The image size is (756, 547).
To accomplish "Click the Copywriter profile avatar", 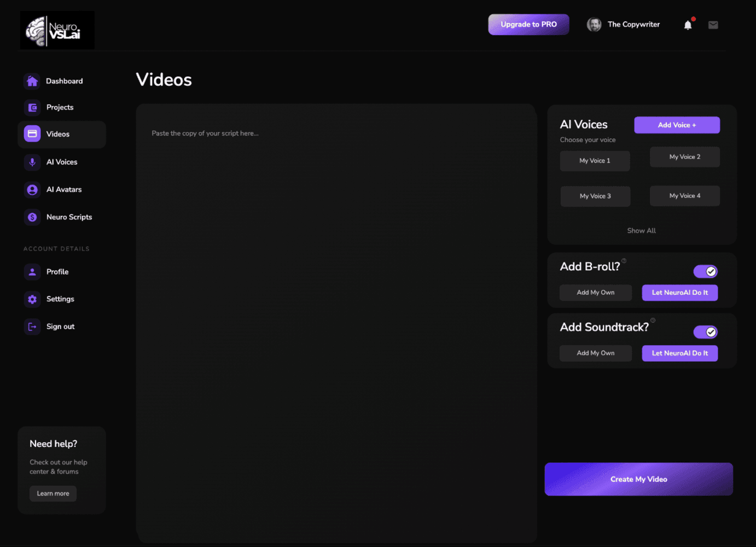I will [x=594, y=25].
